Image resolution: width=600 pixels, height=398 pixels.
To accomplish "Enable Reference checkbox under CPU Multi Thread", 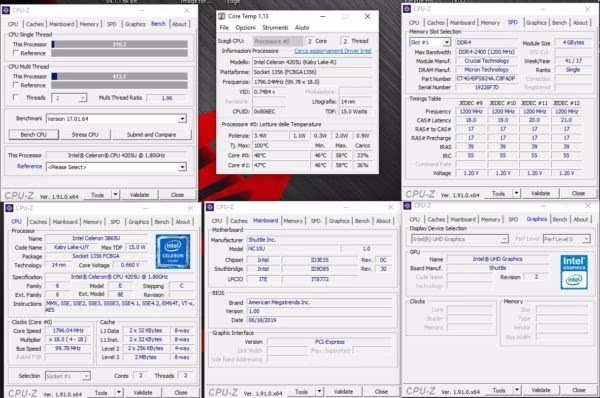I will [16, 85].
